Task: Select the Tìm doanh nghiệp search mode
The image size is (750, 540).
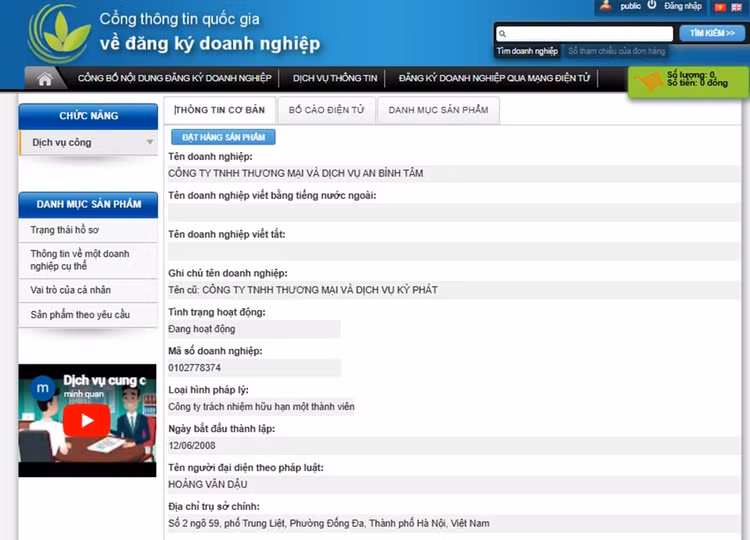Action: 527,51
